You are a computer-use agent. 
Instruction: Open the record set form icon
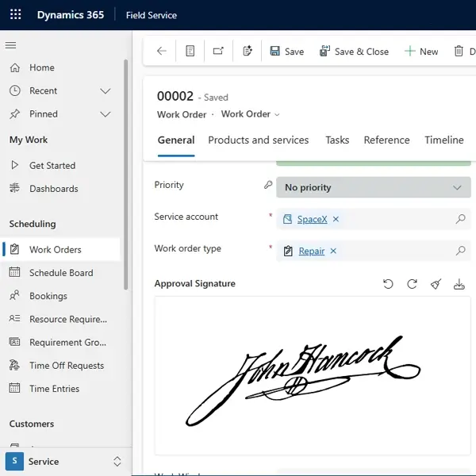pos(190,51)
